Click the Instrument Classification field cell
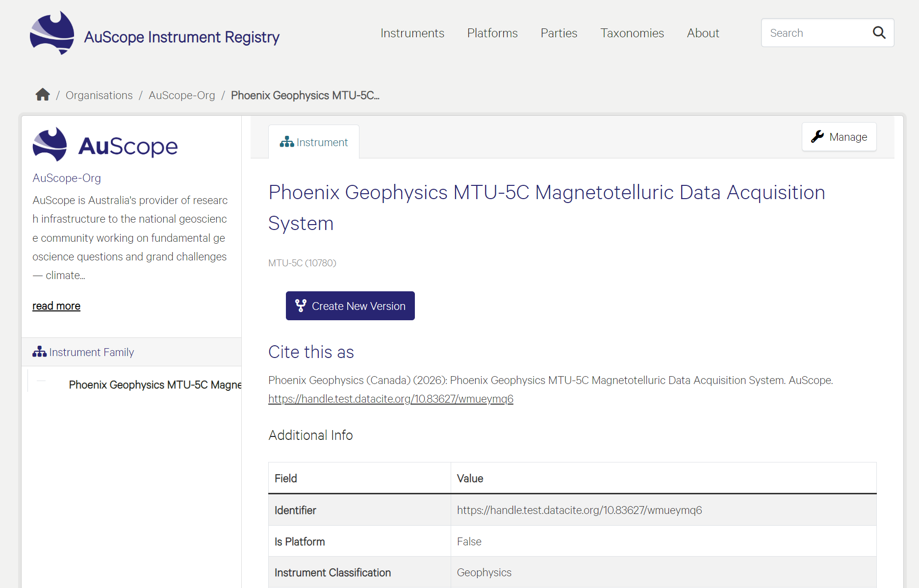Viewport: 919px width, 588px height. click(359, 572)
